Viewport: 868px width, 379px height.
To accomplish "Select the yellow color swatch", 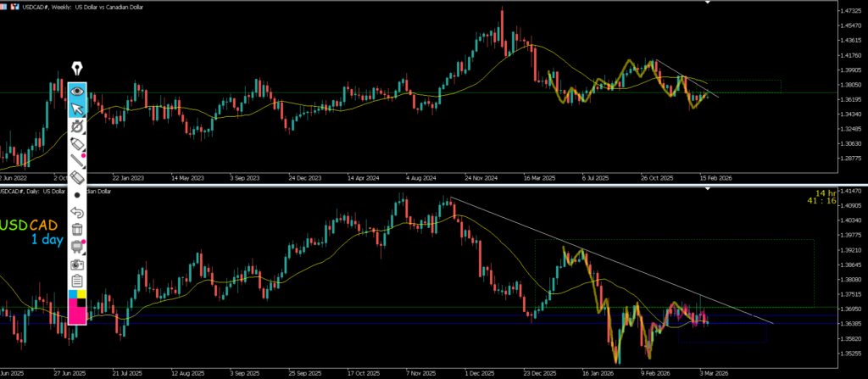I will coord(81,293).
